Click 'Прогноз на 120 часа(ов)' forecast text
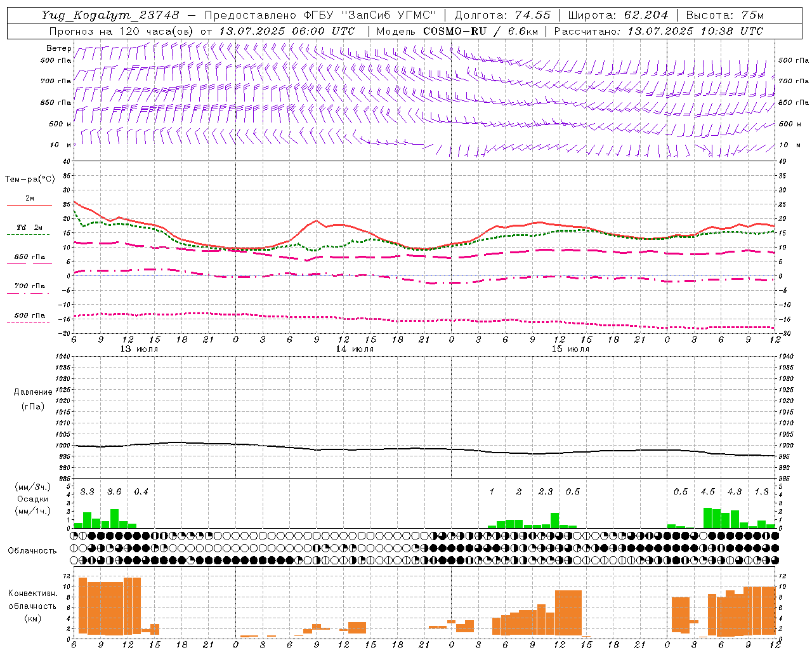 [122, 31]
